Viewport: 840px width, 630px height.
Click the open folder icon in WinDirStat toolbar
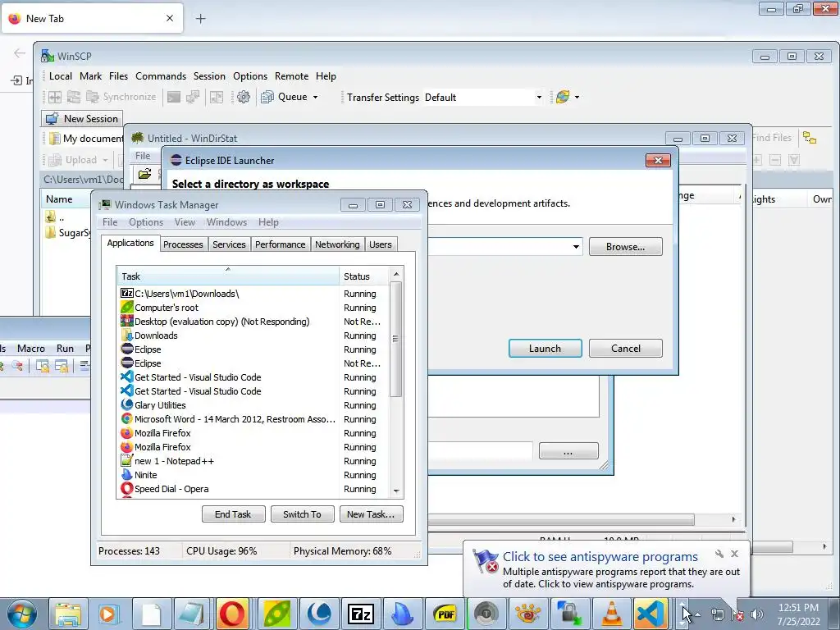coord(144,174)
